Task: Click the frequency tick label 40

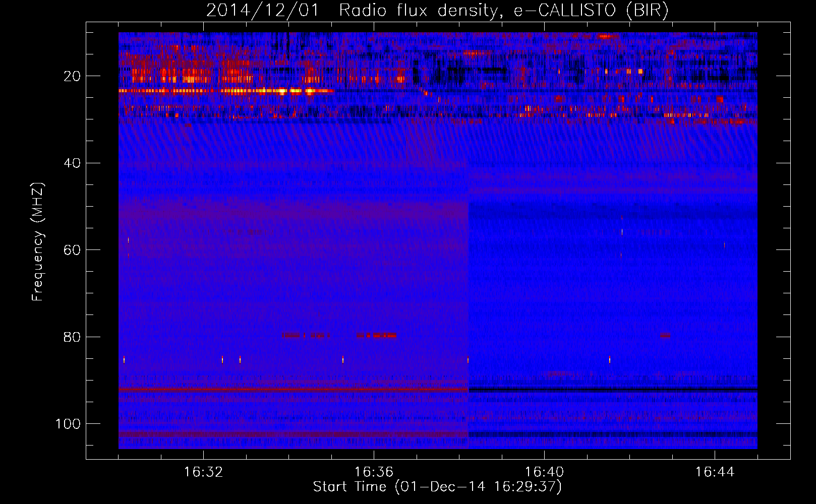Action: pos(72,163)
